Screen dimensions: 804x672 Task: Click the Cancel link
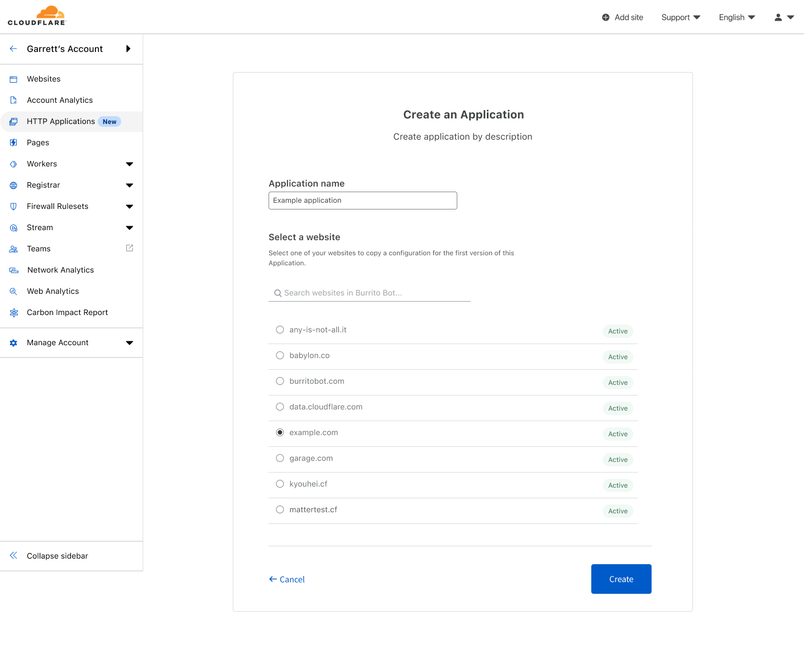click(287, 579)
